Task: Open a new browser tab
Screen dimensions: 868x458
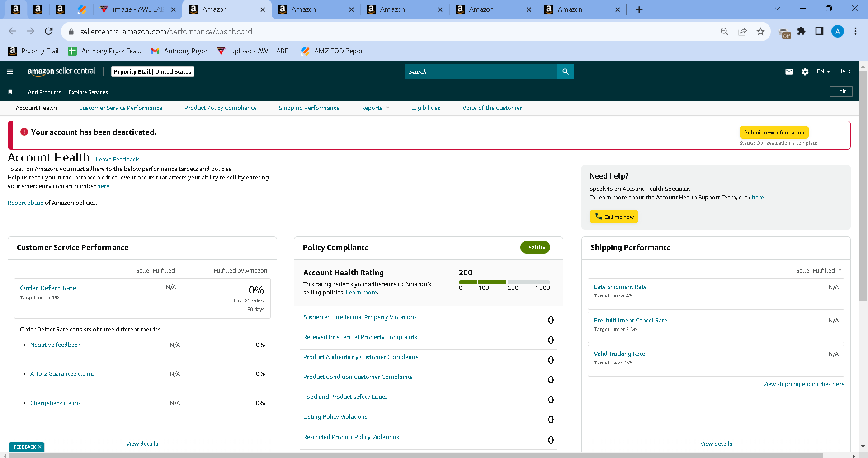Action: tap(639, 9)
